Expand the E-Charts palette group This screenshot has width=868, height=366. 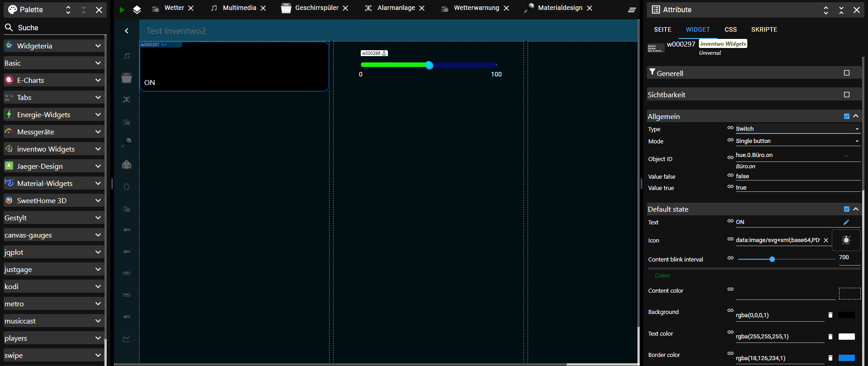(x=54, y=80)
